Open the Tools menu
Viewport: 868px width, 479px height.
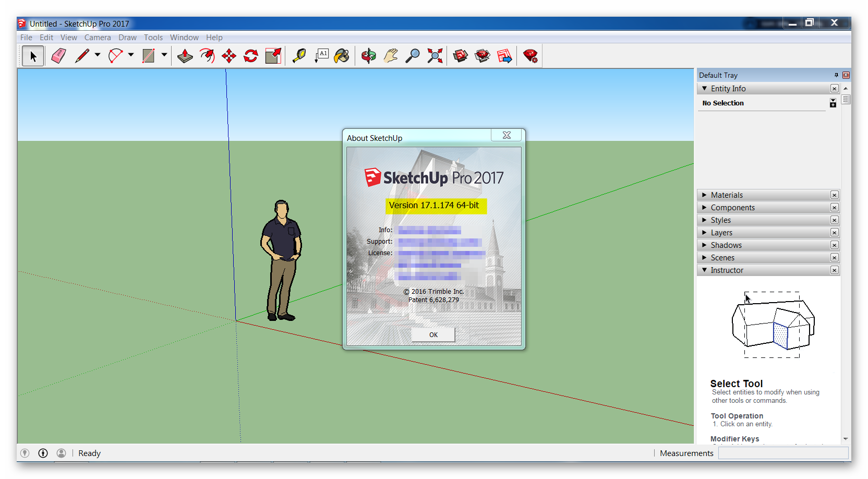pos(153,38)
